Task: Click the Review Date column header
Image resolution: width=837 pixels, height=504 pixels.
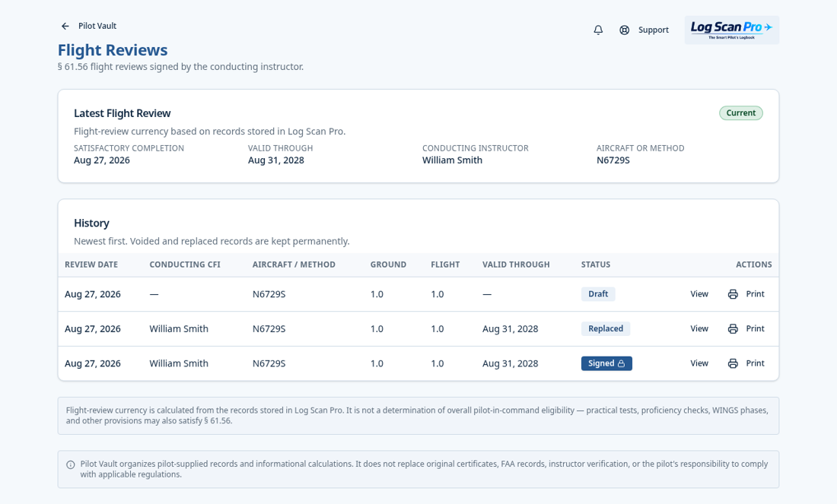Action: point(91,265)
